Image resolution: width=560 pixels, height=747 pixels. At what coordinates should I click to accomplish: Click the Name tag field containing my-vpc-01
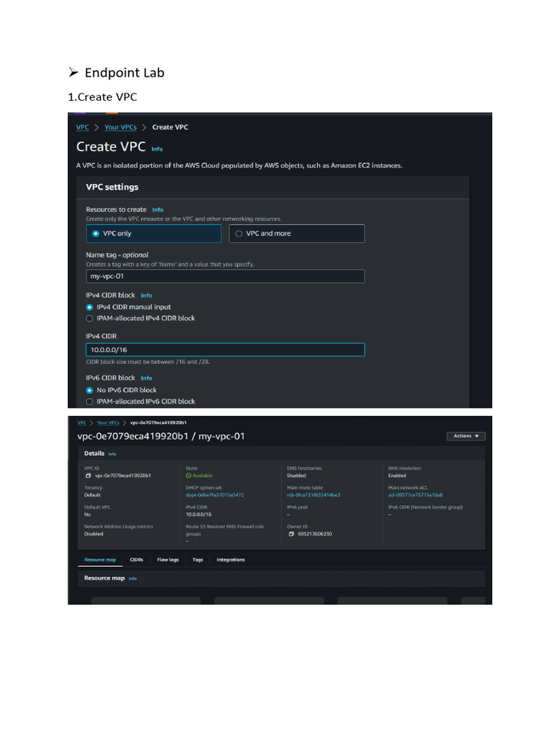pyautogui.click(x=225, y=276)
